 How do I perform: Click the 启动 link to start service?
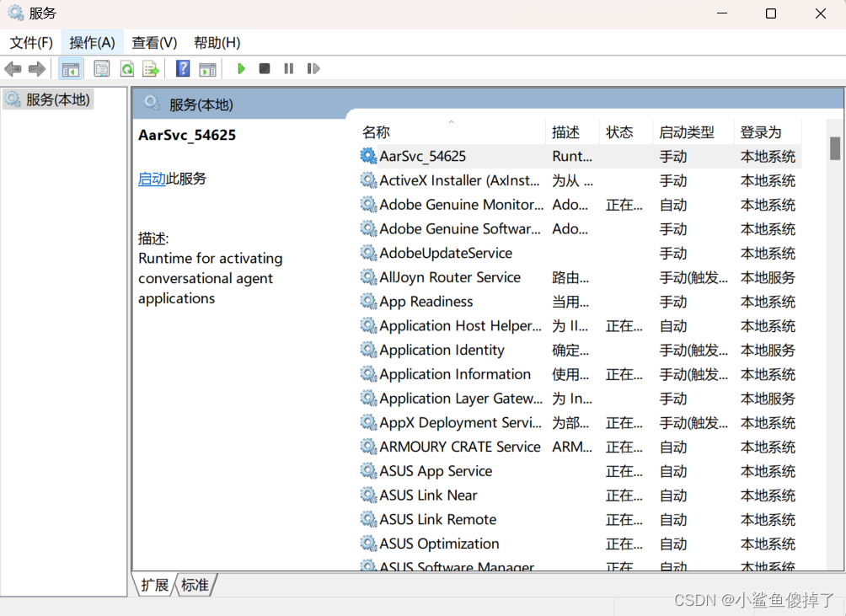[152, 179]
